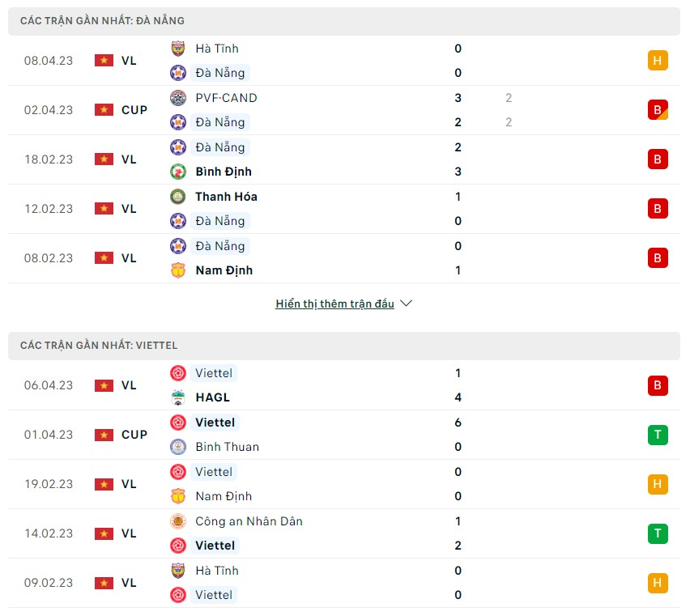Open the 18.02.23 Đà Nẵng vs Bình Định match row
Viewport: 690px width, 616px height.
click(344, 159)
